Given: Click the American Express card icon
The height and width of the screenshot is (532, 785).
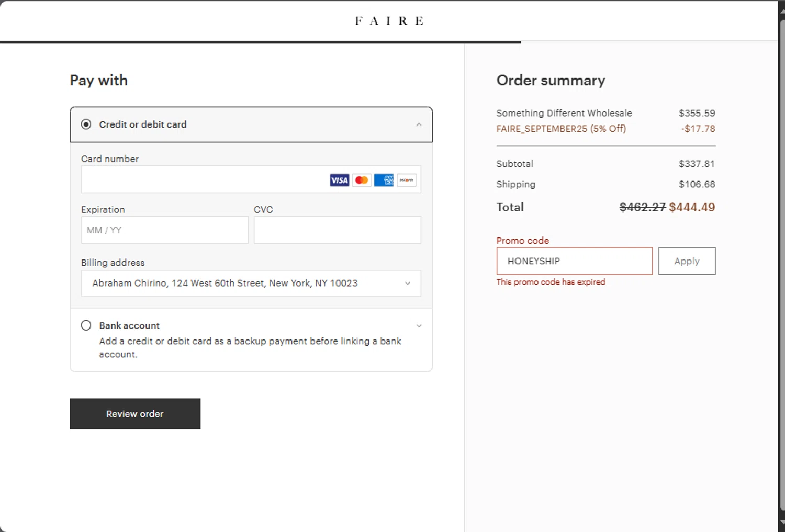Looking at the screenshot, I should click(x=384, y=180).
